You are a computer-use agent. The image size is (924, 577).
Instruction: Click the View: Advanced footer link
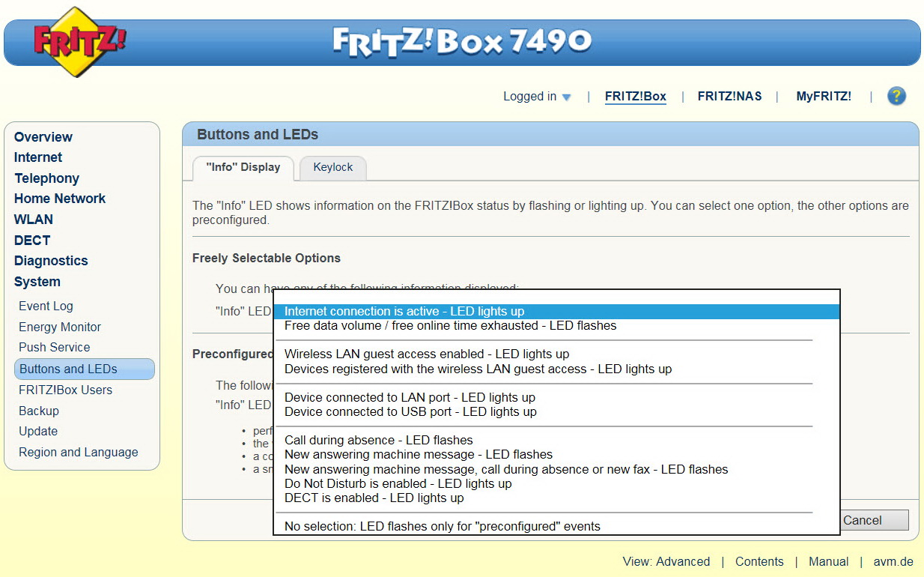pos(666,561)
